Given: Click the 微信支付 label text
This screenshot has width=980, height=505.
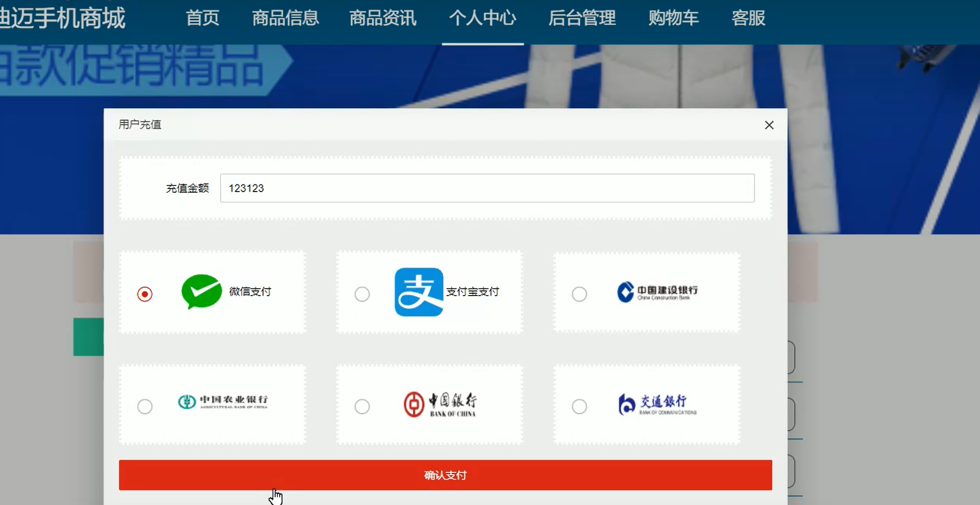Looking at the screenshot, I should (250, 291).
